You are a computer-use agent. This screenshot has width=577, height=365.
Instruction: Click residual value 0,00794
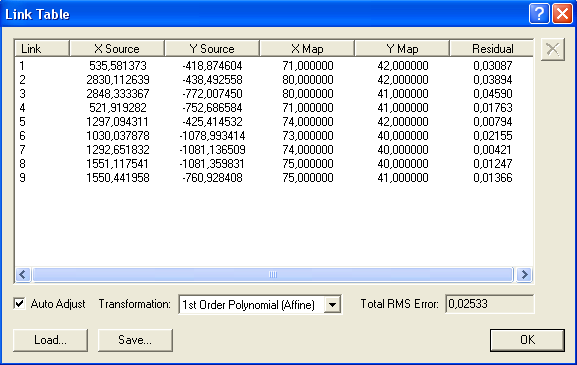pyautogui.click(x=493, y=122)
